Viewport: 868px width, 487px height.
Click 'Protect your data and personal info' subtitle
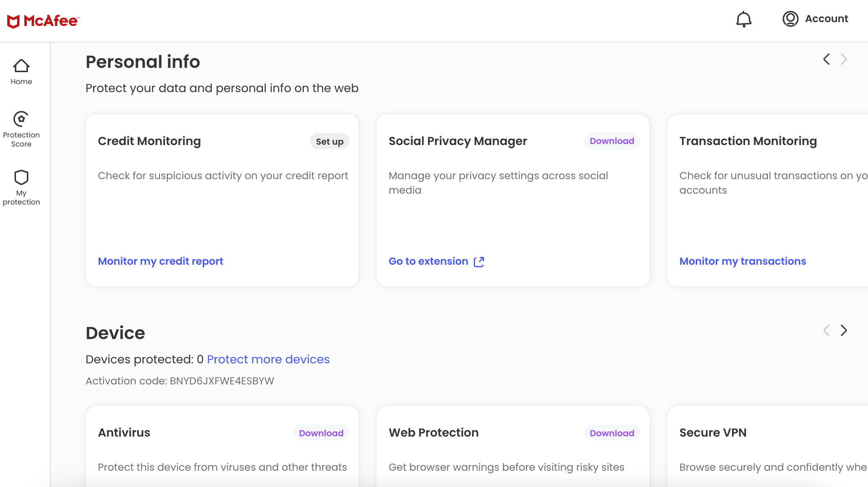222,88
